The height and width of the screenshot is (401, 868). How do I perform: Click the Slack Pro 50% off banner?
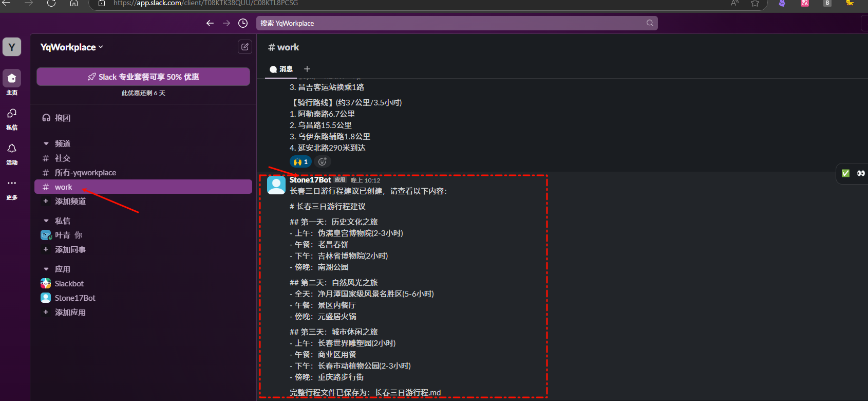(143, 77)
